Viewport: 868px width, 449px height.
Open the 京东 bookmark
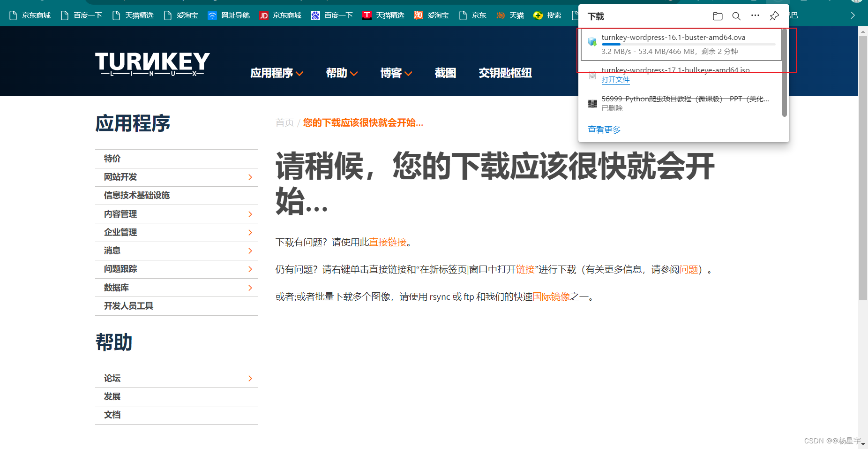tap(472, 15)
